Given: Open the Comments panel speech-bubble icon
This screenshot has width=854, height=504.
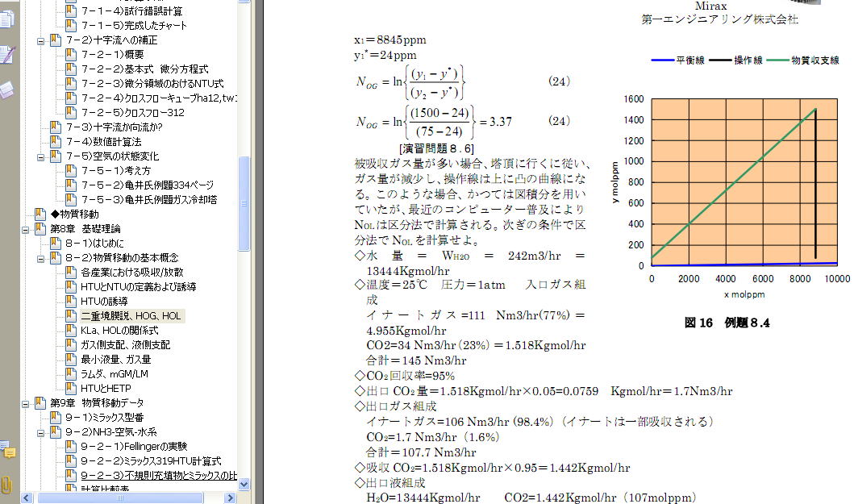Looking at the screenshot, I should pyautogui.click(x=7, y=450).
